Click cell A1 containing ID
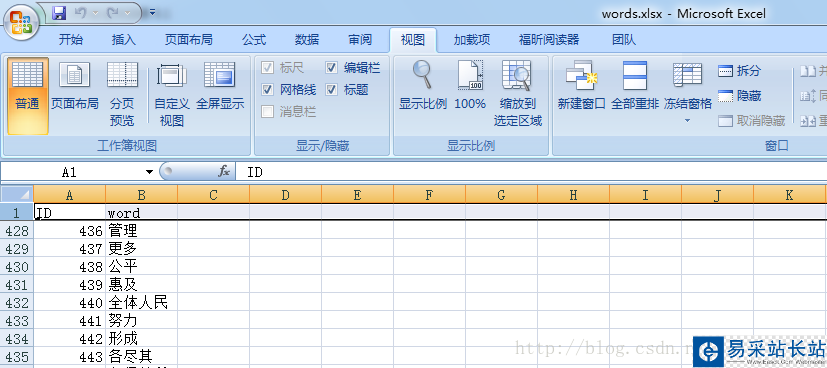Viewport: 827px width, 368px height. 70,212
